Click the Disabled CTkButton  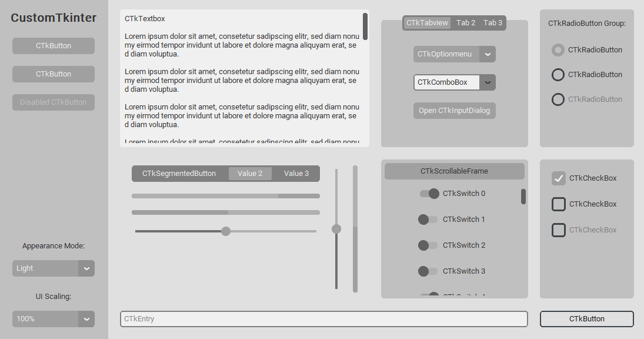coord(54,102)
